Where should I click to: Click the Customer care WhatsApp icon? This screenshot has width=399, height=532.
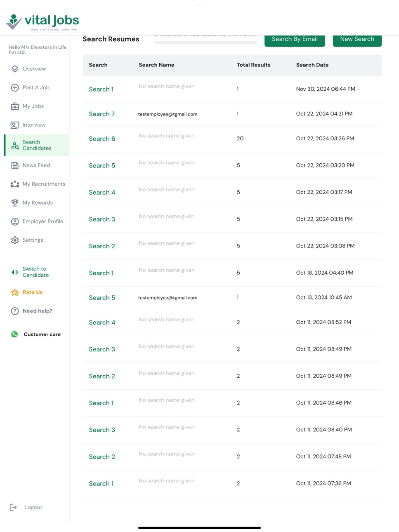click(x=15, y=334)
